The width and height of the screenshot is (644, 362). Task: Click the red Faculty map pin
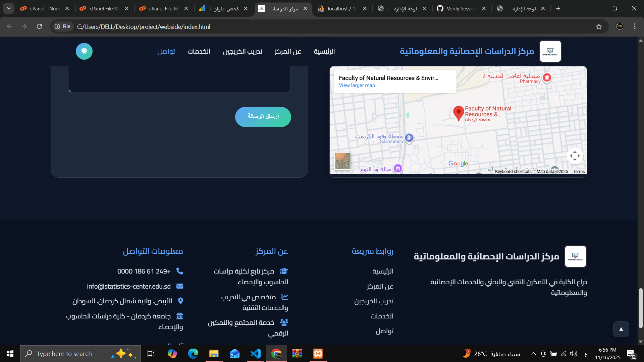click(458, 113)
